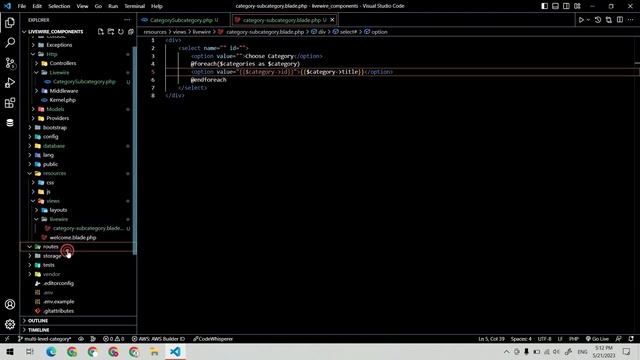640x360 pixels.
Task: Expand the Exceptions folder
Action: [x=59, y=45]
